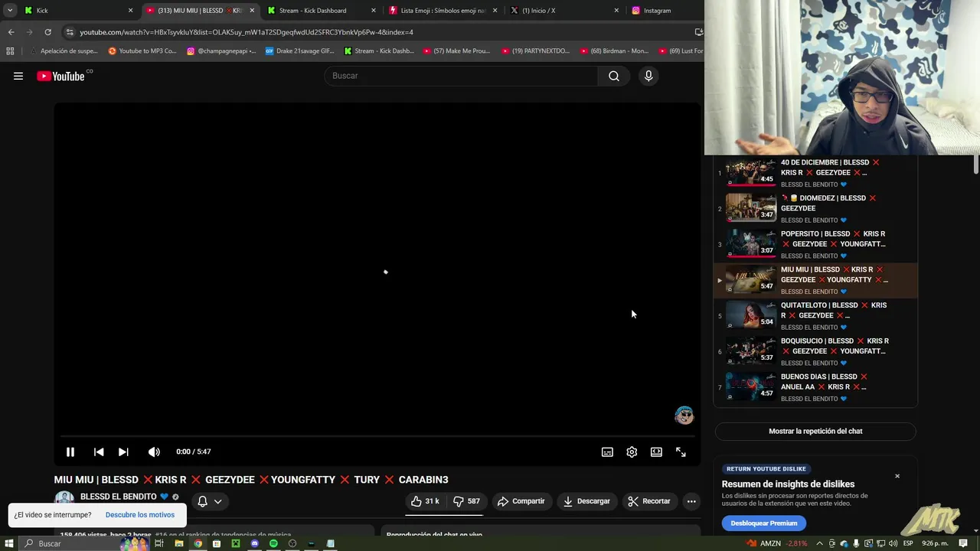This screenshot has width=980, height=551.
Task: Start voice search with microphone icon
Action: 648,76
